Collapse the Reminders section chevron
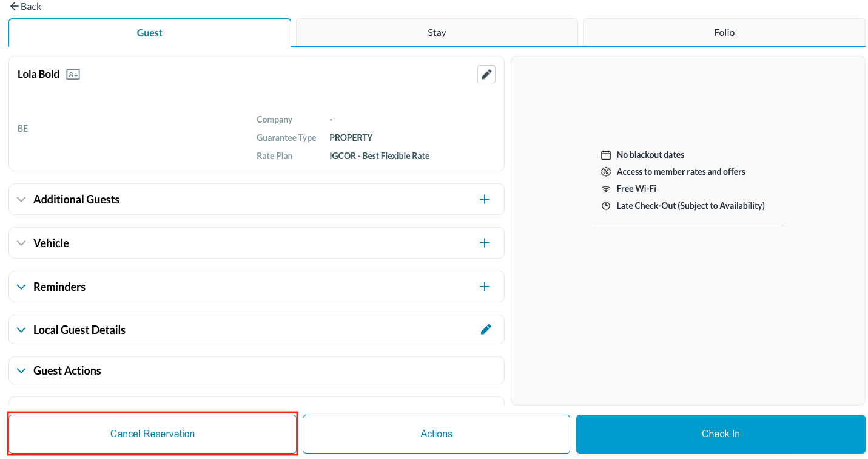Screen dimensions: 868x459 [22, 287]
